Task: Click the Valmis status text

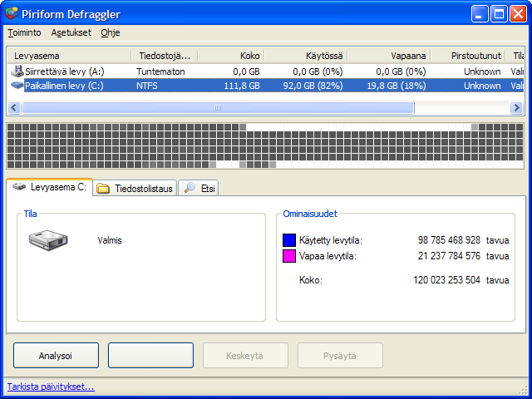Action: click(x=110, y=240)
